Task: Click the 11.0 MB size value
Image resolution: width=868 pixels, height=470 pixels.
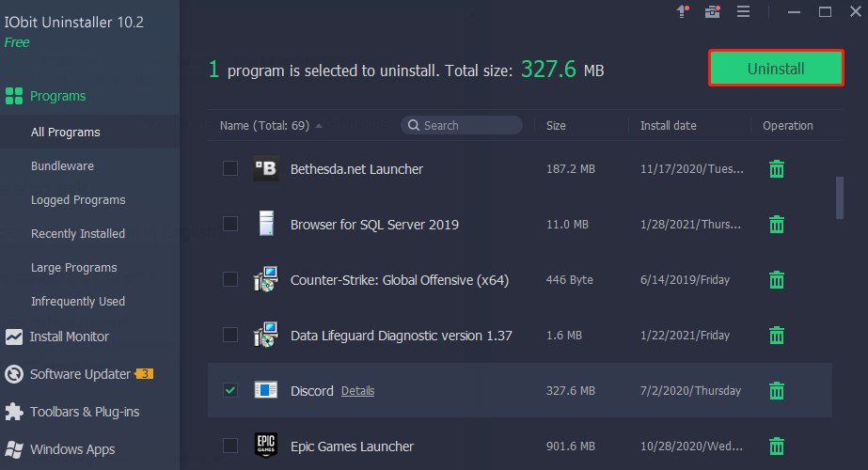Action: tap(567, 225)
